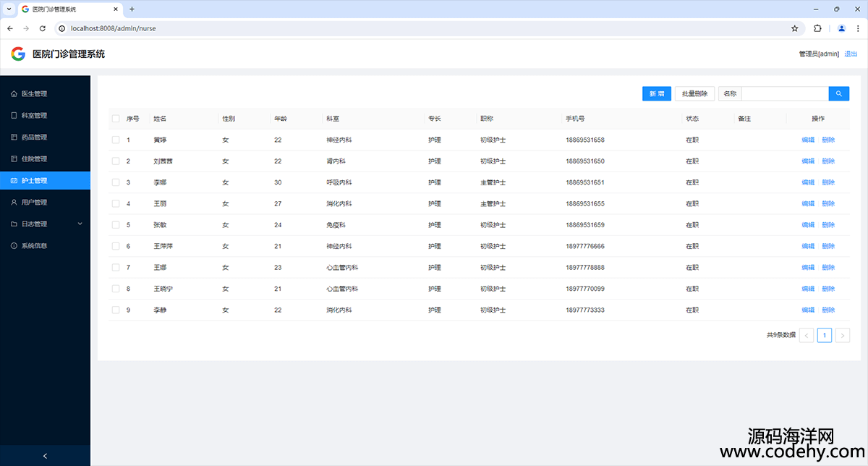Screen dimensions: 868x466
Task: Check the box for nurse 张敏
Action: click(x=116, y=225)
